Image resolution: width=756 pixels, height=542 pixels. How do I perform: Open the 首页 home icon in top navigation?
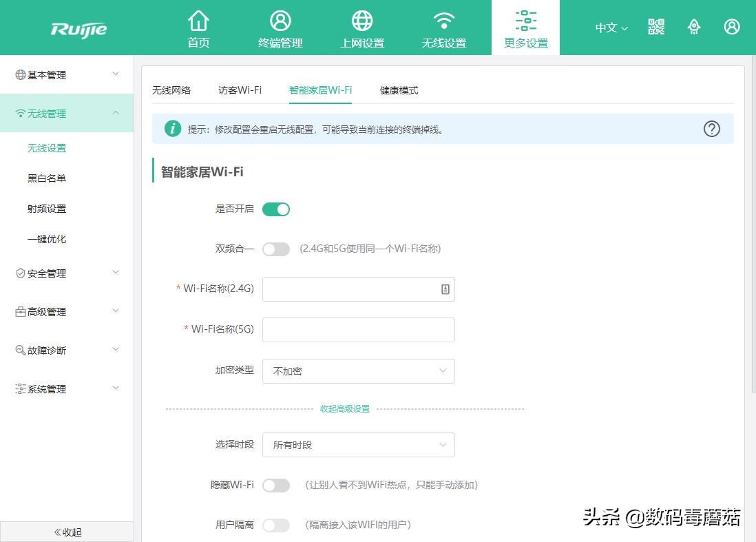(x=198, y=28)
